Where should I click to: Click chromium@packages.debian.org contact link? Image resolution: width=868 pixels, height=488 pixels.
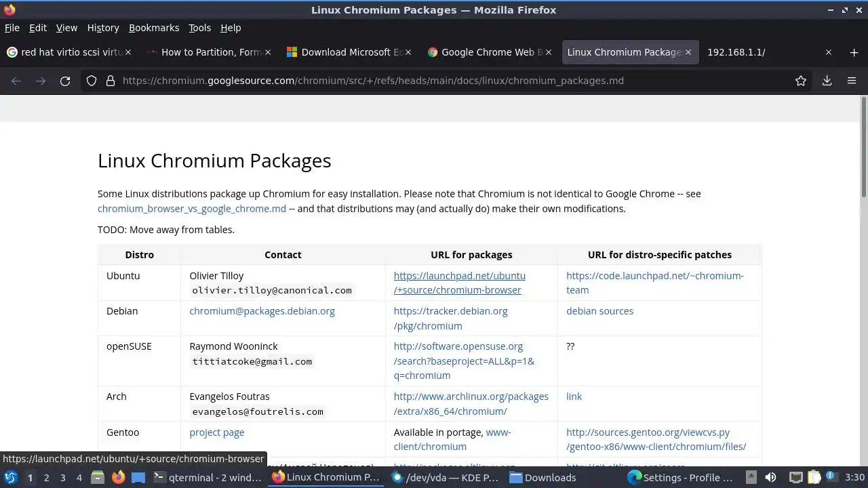click(x=262, y=311)
